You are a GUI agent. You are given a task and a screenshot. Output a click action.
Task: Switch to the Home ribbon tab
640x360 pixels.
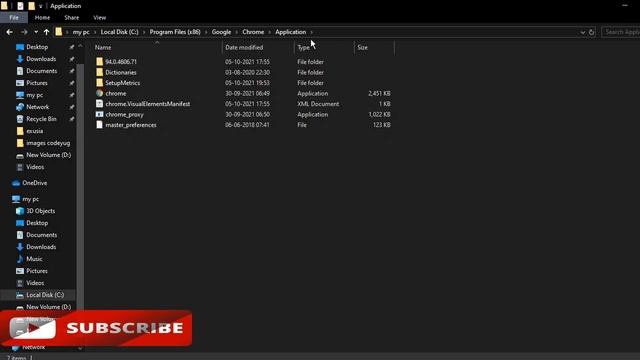[42, 18]
